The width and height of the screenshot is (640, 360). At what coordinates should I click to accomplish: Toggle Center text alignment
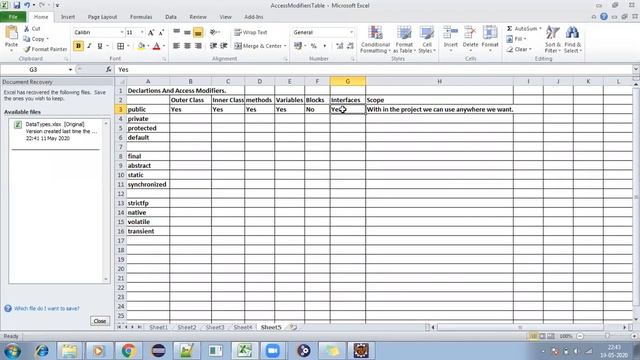tap(187, 46)
